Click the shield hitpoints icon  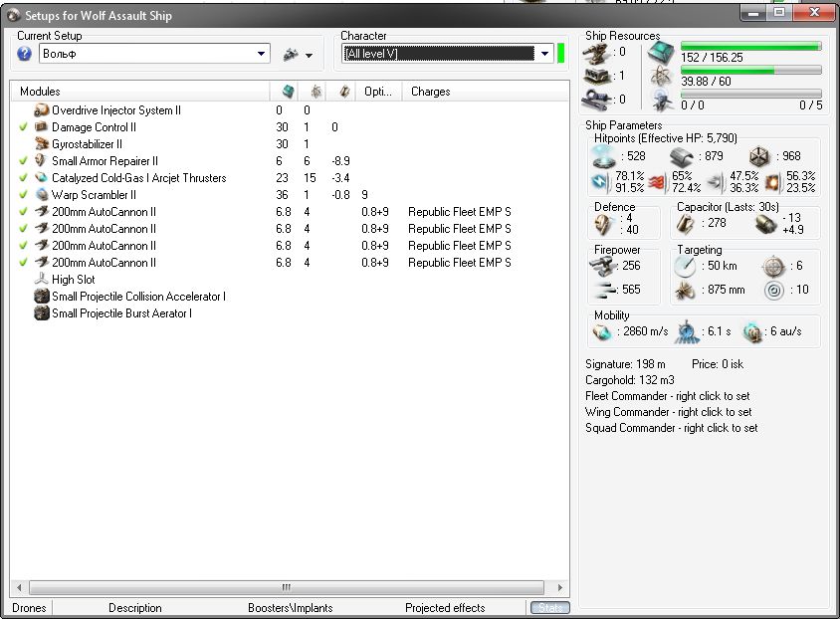tap(605, 156)
